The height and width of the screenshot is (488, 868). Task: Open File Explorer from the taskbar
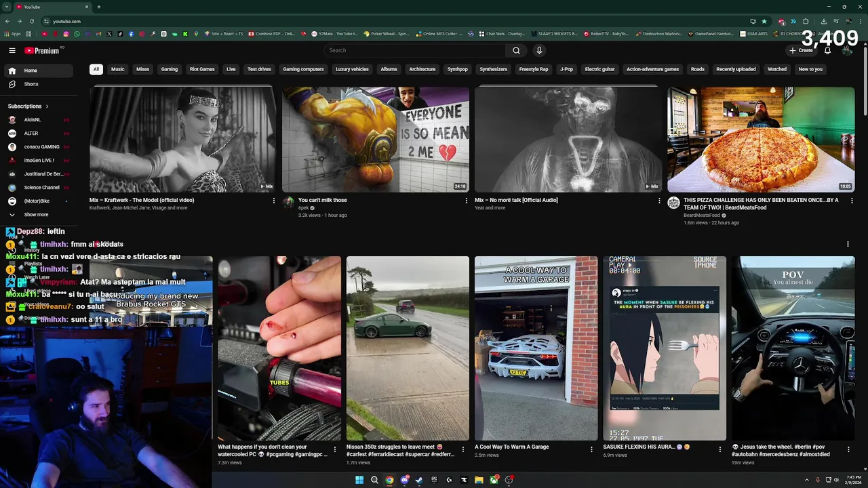coord(479,480)
